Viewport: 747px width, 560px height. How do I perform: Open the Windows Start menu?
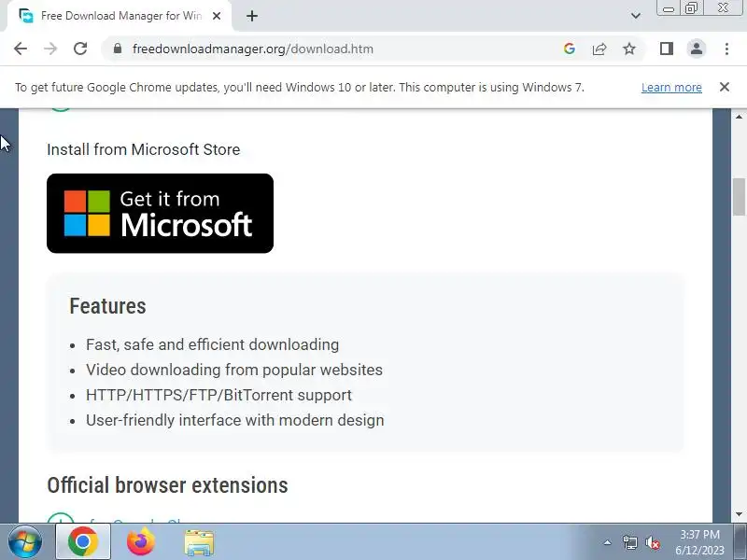click(25, 542)
